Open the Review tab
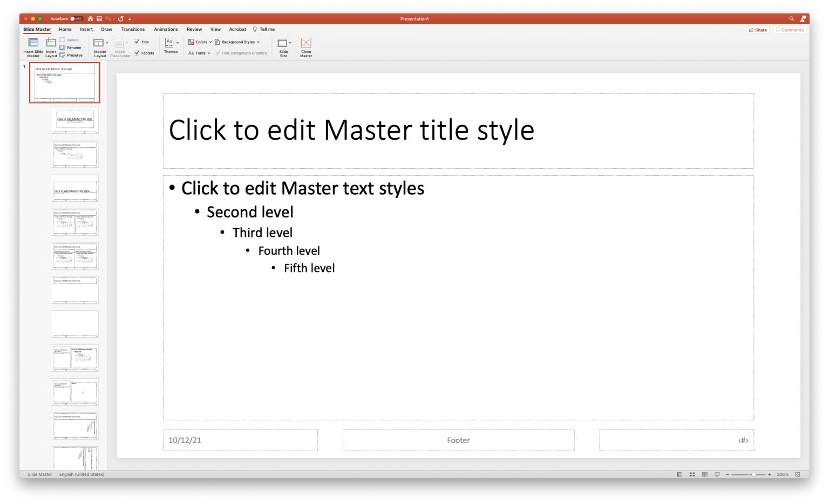Image resolution: width=829 pixels, height=504 pixels. [x=194, y=30]
